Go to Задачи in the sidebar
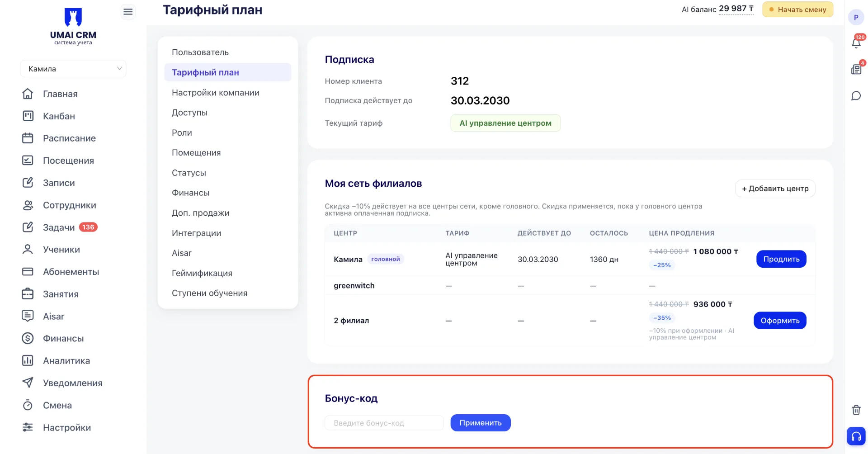868x454 pixels. (59, 227)
